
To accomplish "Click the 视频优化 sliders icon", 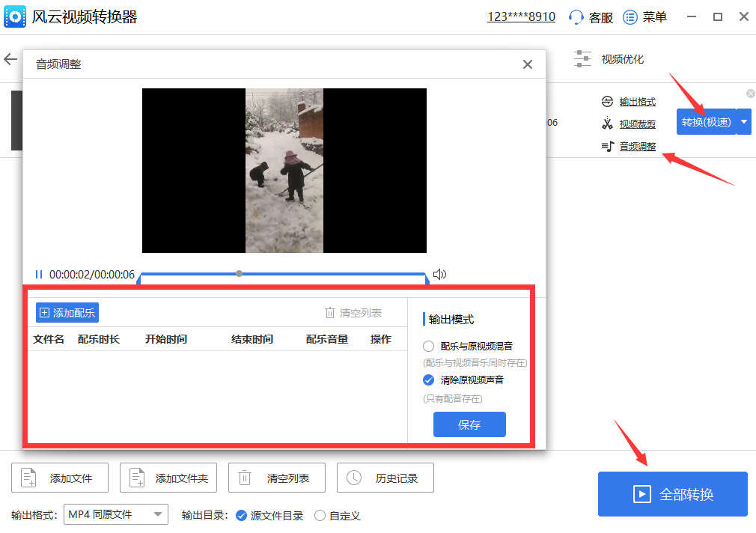I will click(x=582, y=59).
